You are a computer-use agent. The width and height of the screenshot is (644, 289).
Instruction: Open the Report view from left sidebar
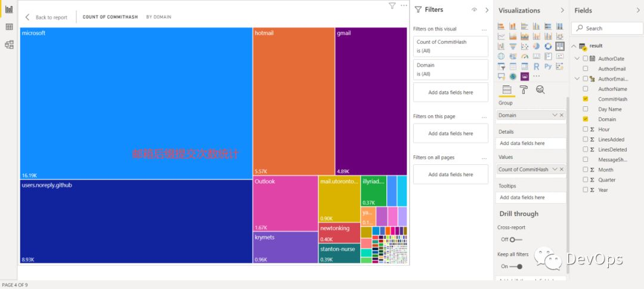pyautogui.click(x=8, y=10)
